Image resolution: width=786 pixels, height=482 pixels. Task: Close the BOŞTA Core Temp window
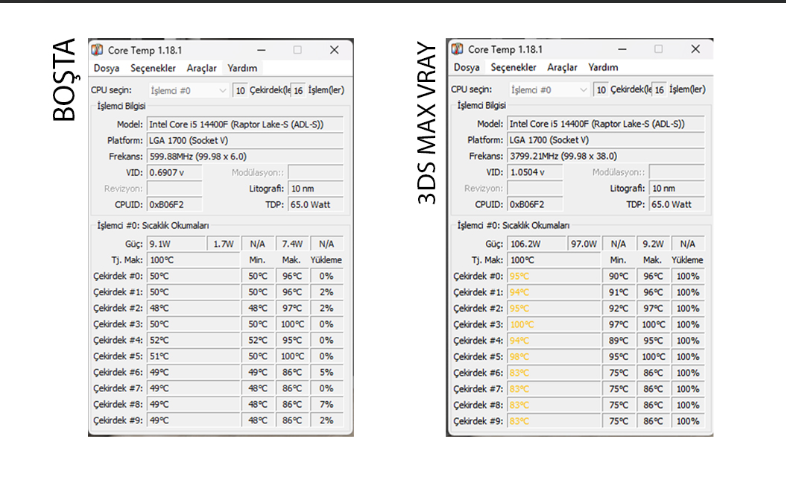pos(334,50)
